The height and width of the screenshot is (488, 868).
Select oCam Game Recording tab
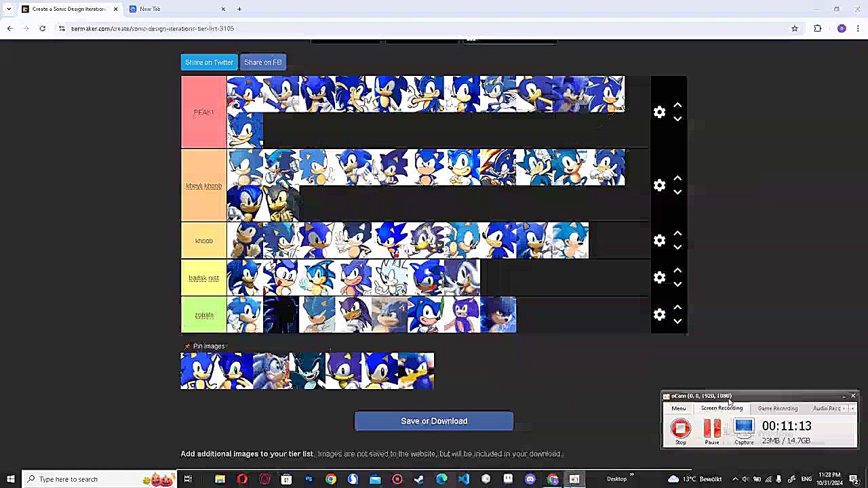point(778,408)
